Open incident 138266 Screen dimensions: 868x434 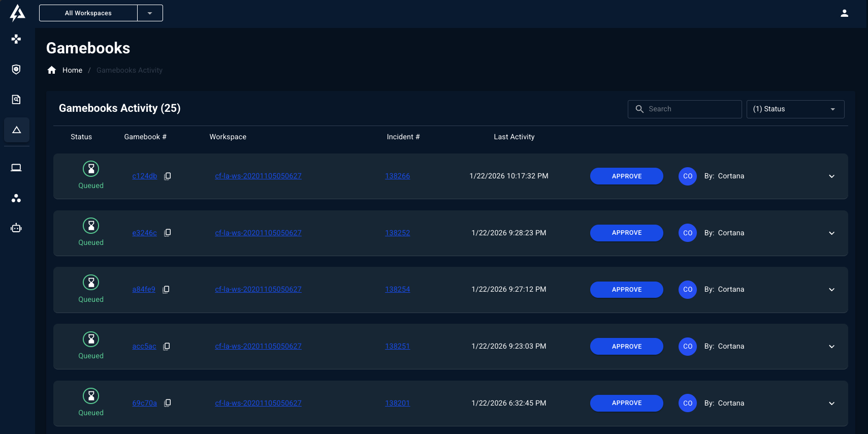398,176
